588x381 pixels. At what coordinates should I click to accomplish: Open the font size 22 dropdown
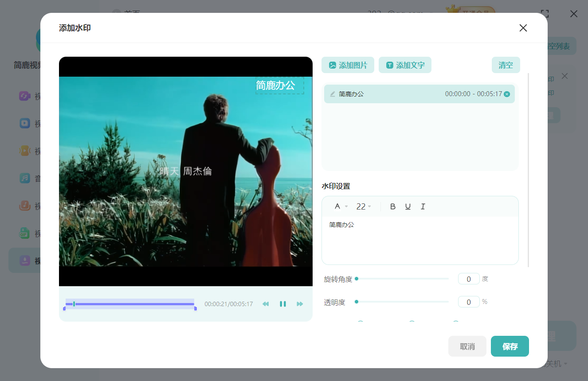(x=363, y=206)
